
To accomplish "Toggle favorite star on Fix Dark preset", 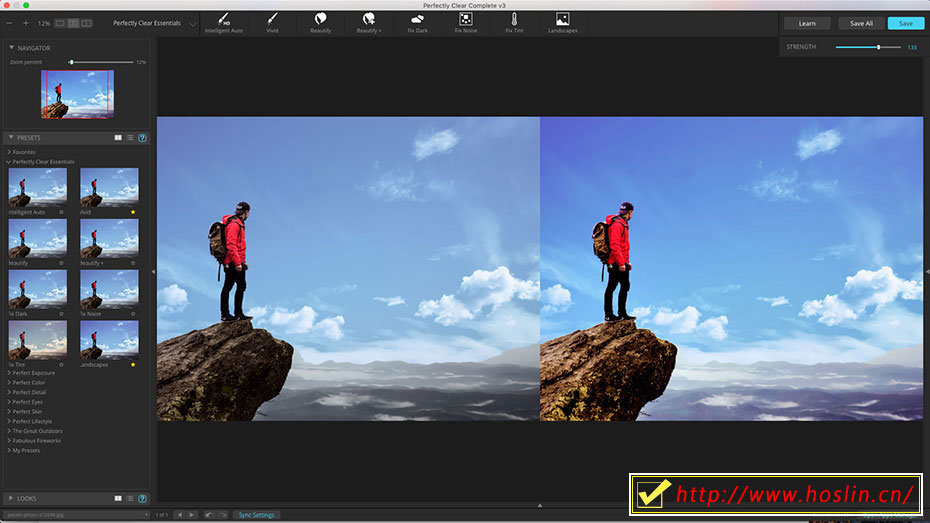I will click(x=61, y=314).
